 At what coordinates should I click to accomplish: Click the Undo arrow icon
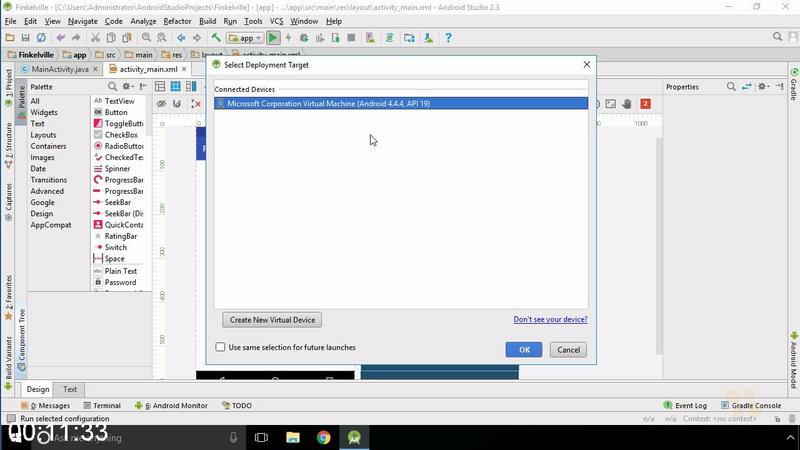[61, 38]
